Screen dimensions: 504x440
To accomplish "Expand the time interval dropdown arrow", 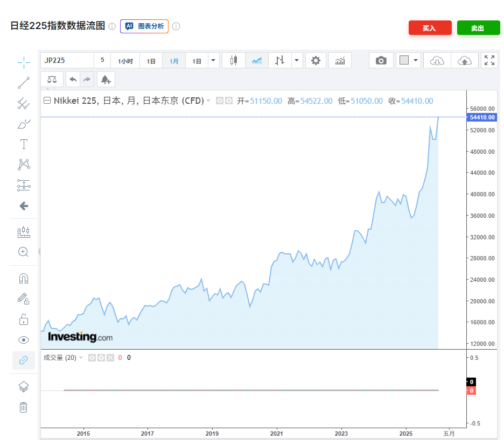I will point(214,60).
